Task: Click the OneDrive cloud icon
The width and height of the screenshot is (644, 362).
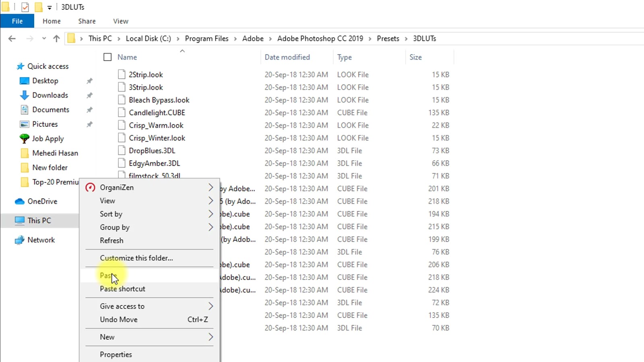Action: coord(20,202)
